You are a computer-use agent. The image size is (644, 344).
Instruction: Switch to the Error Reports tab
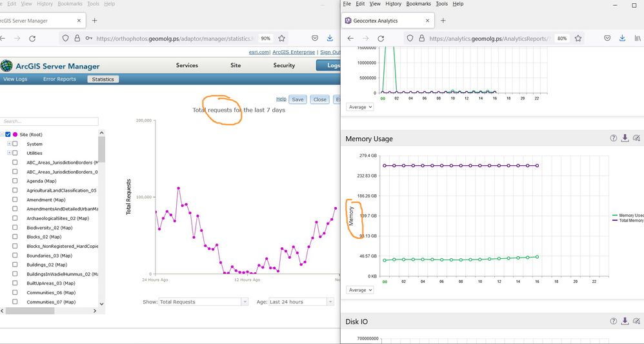click(x=59, y=79)
